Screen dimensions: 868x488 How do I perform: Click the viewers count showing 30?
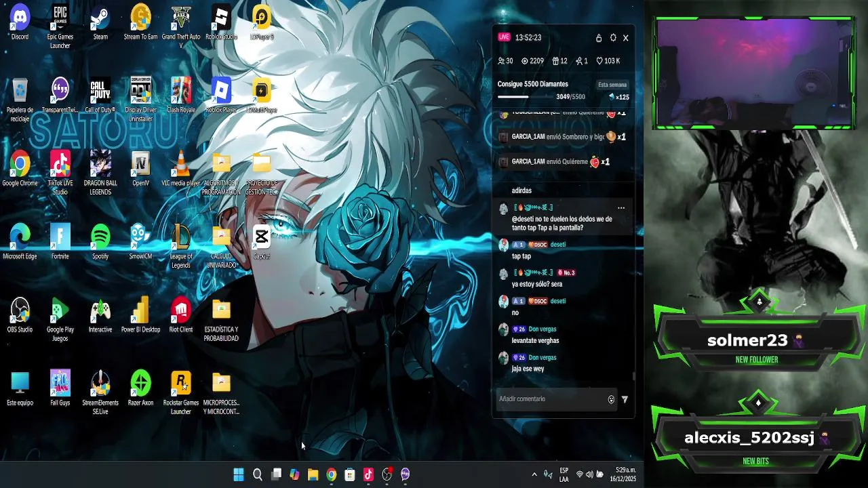coord(505,61)
